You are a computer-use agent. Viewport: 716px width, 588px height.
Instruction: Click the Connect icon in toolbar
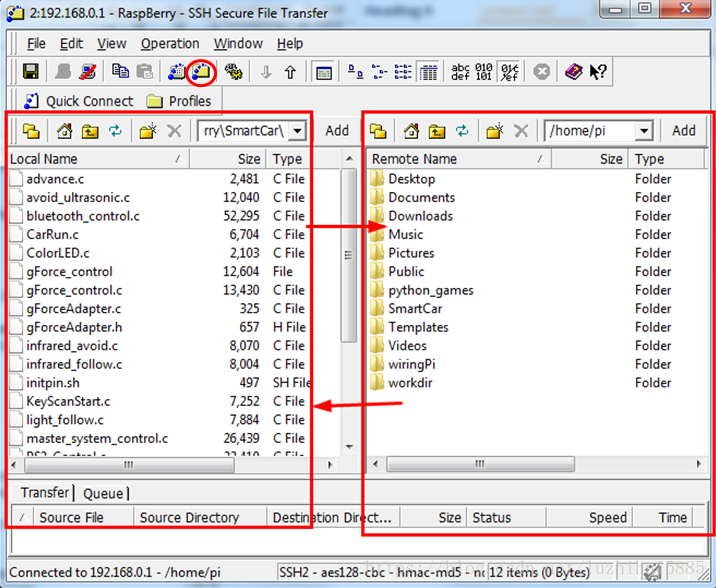click(63, 72)
